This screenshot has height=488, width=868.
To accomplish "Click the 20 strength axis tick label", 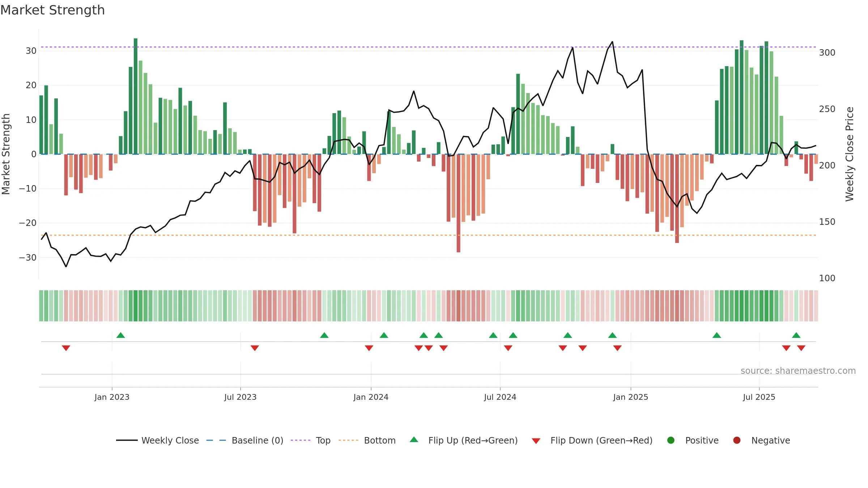I will coord(31,85).
